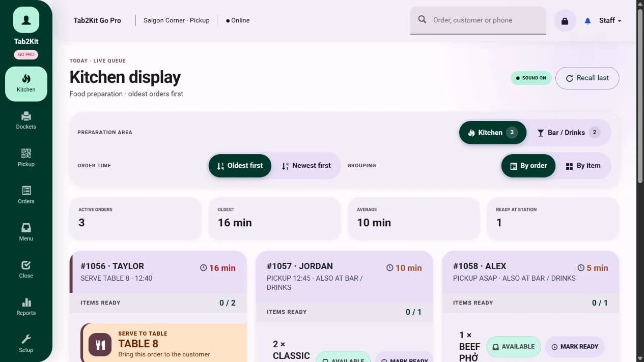
Task: Click the lock screen icon button
Action: click(565, 21)
